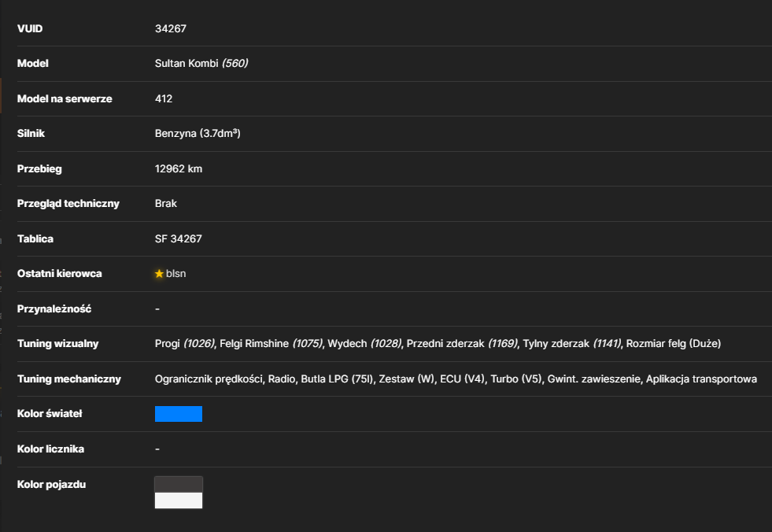Select the Sultan Kombi model name

pos(187,64)
